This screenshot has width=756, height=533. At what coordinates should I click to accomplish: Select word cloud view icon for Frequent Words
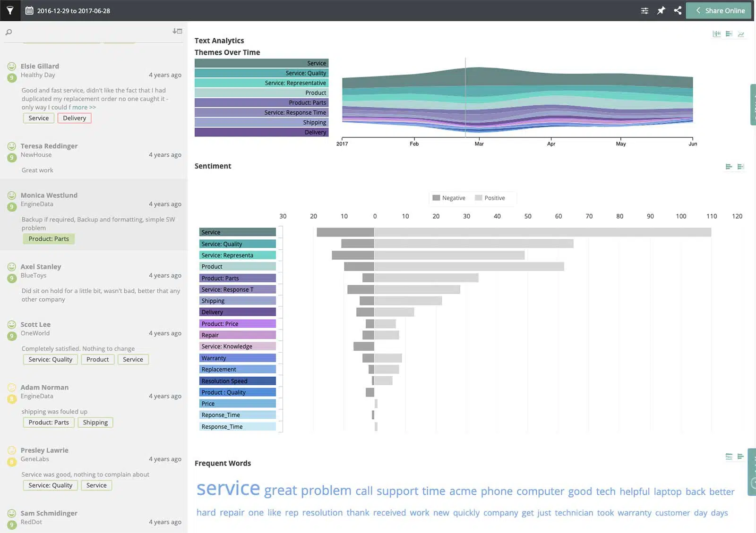pyautogui.click(x=729, y=457)
